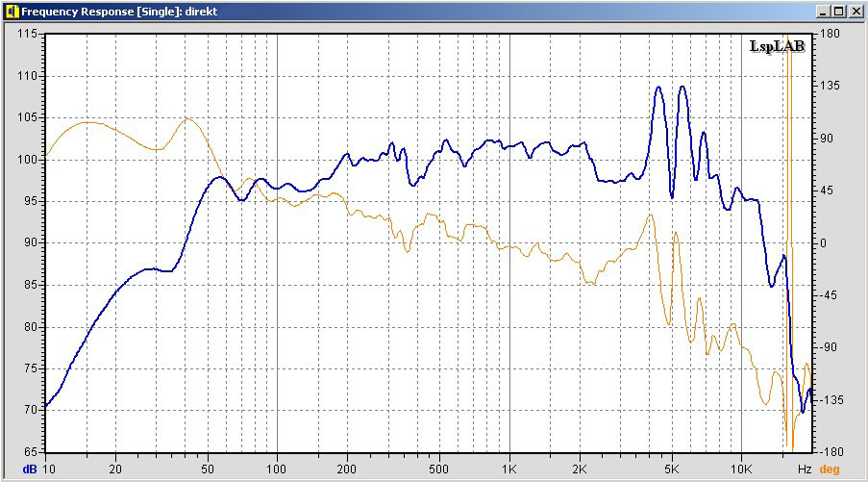Click the '200' frequency axis label

(x=347, y=469)
